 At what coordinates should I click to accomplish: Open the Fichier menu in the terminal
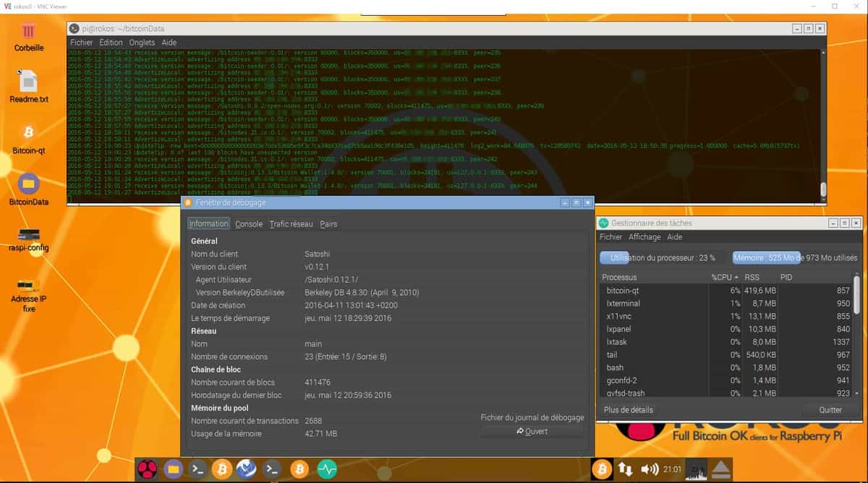point(82,43)
